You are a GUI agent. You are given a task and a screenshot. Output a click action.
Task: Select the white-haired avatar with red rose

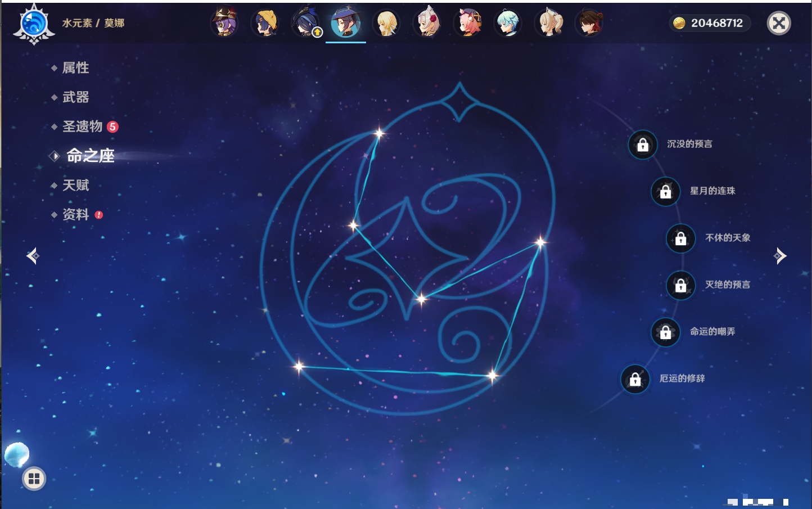427,23
